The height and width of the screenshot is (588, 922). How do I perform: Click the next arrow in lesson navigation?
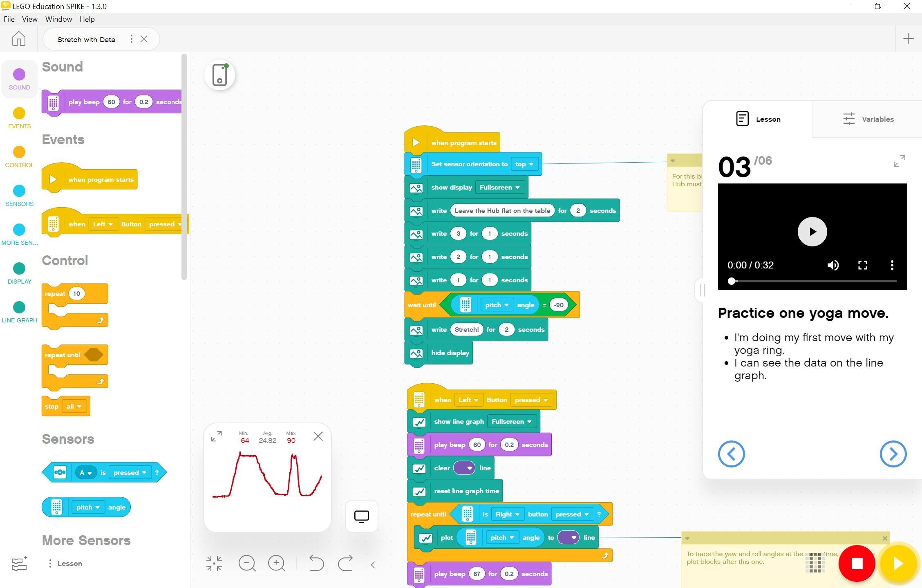coord(893,454)
